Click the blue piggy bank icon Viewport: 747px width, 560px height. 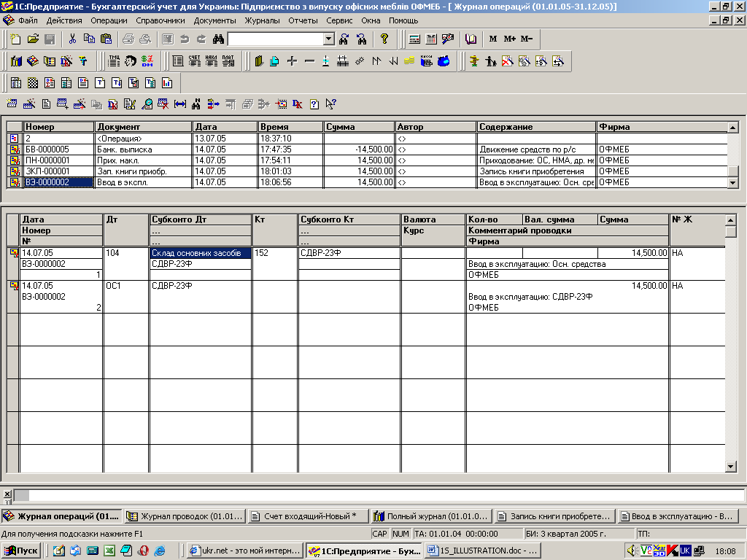[444, 61]
